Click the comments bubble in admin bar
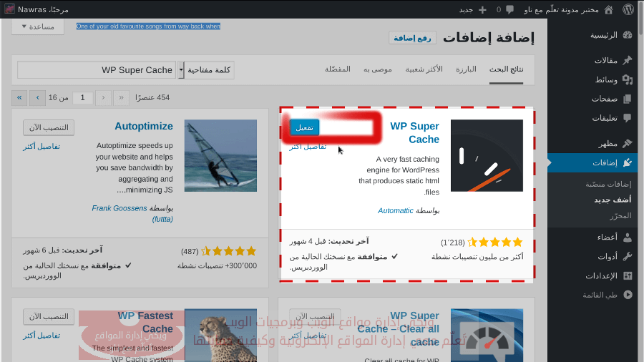Image resolution: width=644 pixels, height=362 pixels. (x=509, y=9)
